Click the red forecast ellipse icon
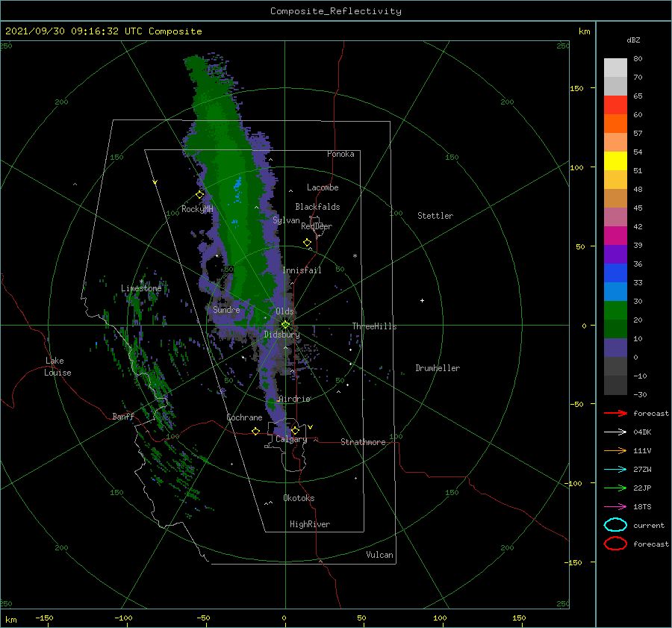Image resolution: width=672 pixels, height=628 pixels. [615, 544]
